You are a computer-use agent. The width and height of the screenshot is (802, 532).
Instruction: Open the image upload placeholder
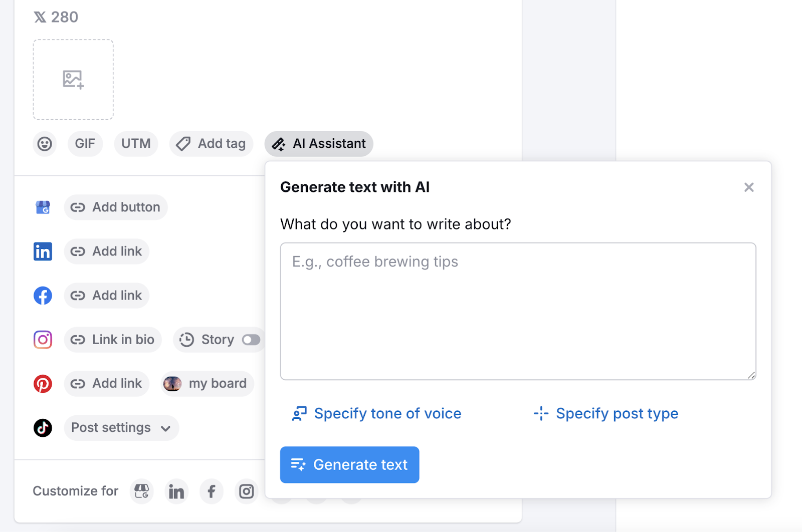[x=73, y=79]
